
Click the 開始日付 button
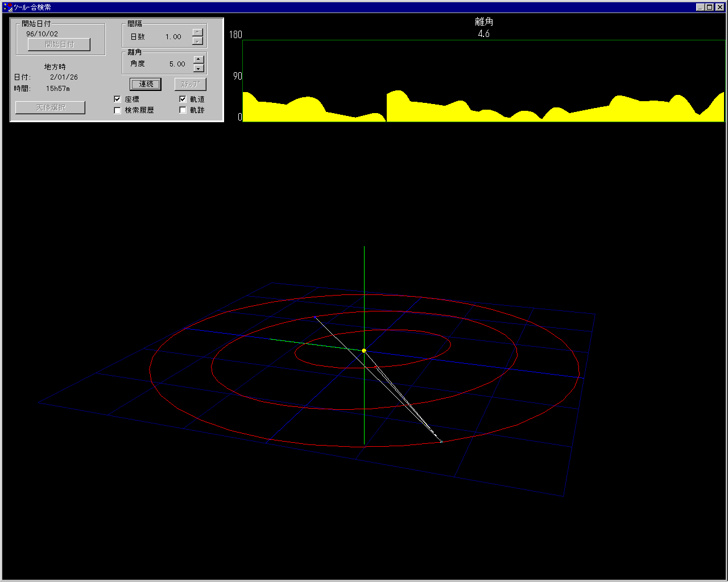pos(59,44)
